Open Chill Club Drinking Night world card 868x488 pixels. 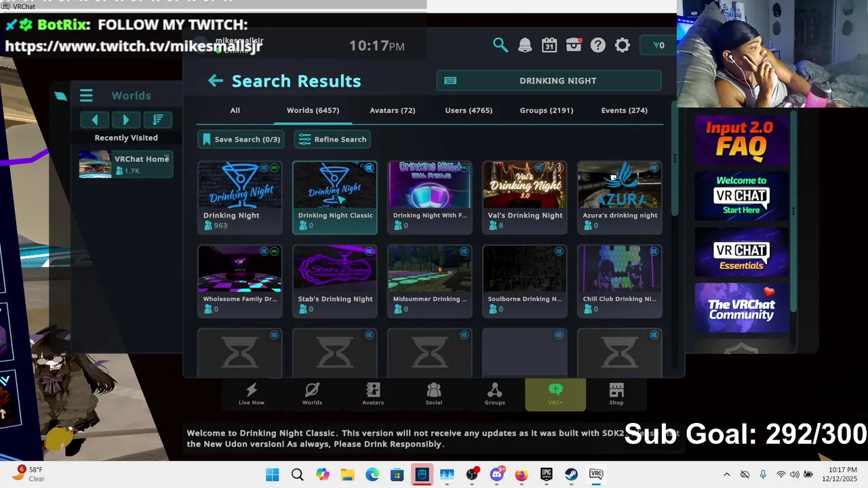(620, 281)
